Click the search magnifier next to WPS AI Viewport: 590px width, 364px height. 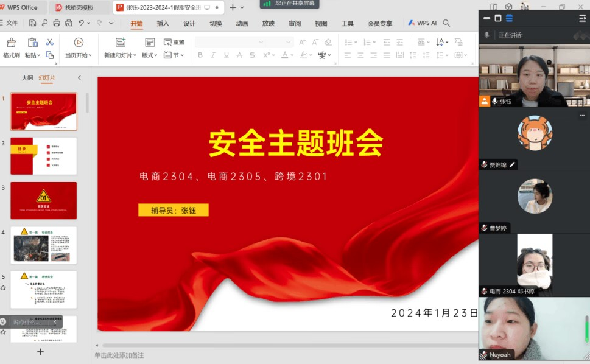pyautogui.click(x=446, y=23)
